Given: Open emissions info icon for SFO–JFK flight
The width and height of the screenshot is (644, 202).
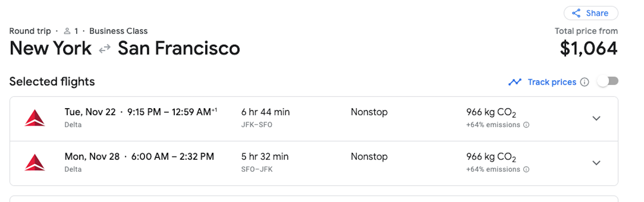Looking at the screenshot, I should 526,169.
